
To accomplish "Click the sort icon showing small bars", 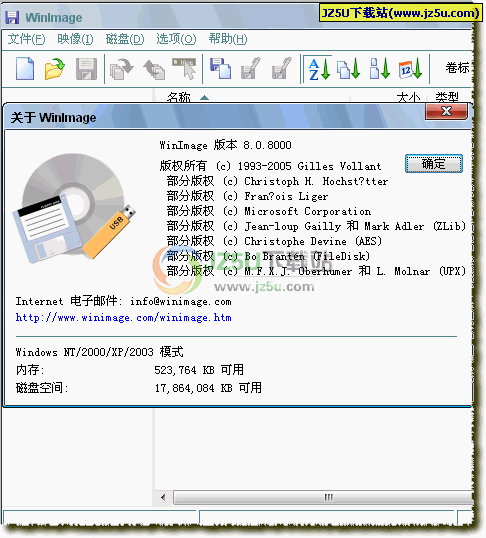I will pos(380,69).
